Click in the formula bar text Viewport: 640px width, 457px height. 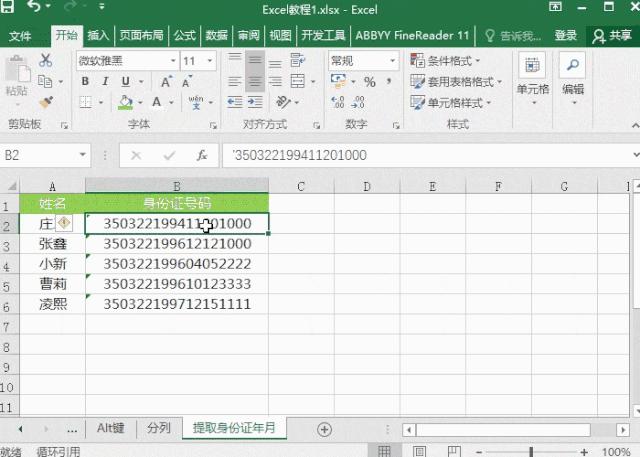click(300, 155)
